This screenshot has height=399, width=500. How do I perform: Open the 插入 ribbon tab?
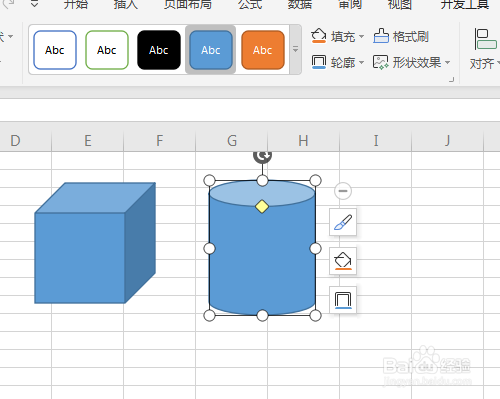(126, 4)
